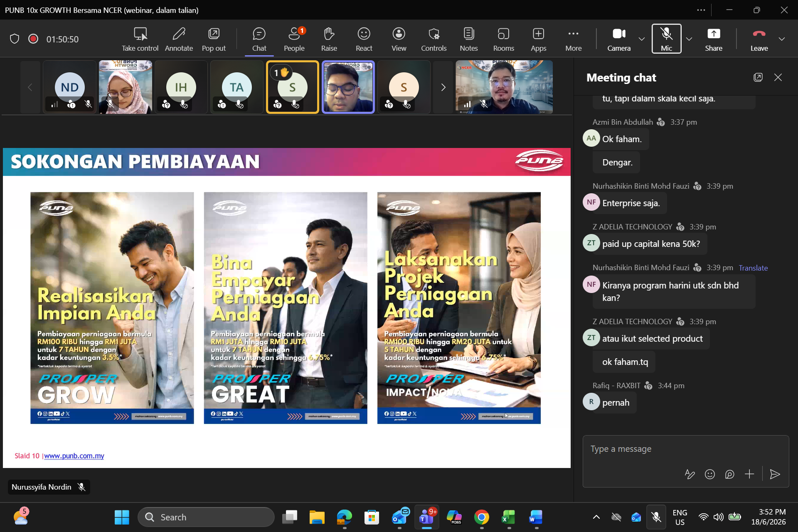Open the PROSPER GROW poster on slide
The height and width of the screenshot is (532, 798).
[x=112, y=308]
